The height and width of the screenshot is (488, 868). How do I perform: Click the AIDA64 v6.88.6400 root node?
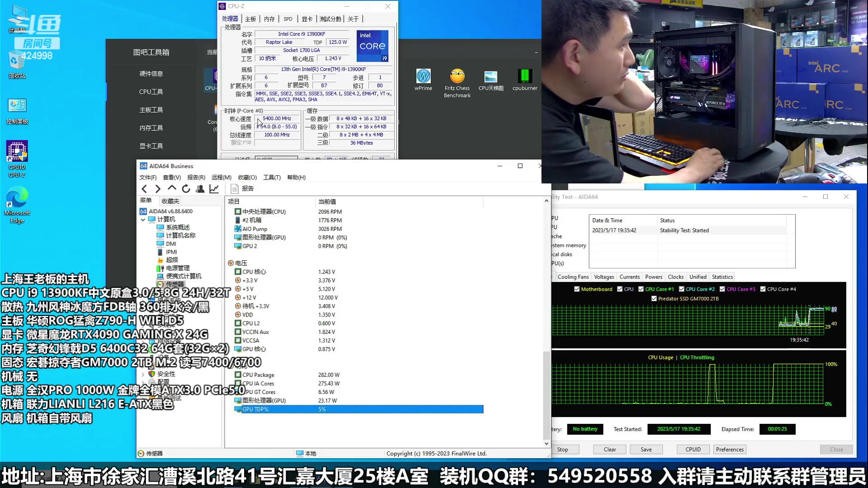(170, 211)
